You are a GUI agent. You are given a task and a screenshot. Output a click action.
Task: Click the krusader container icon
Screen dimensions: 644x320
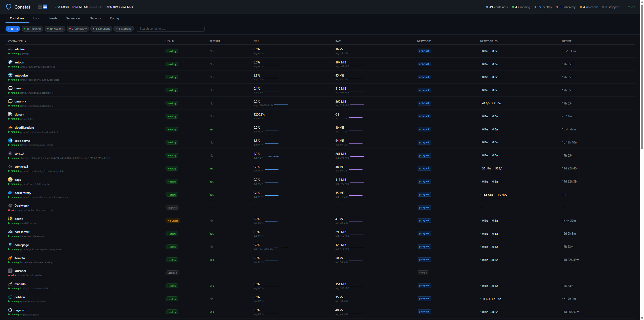[x=10, y=271]
